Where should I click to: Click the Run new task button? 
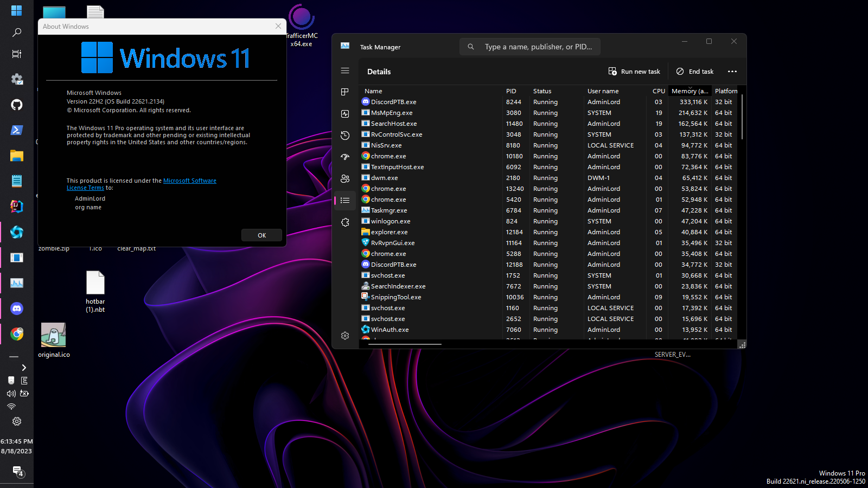click(634, 71)
